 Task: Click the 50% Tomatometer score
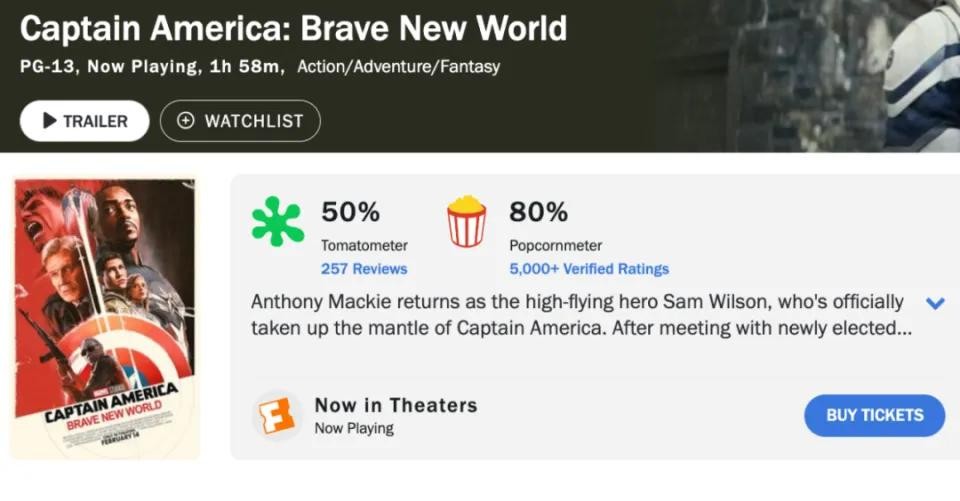(350, 212)
